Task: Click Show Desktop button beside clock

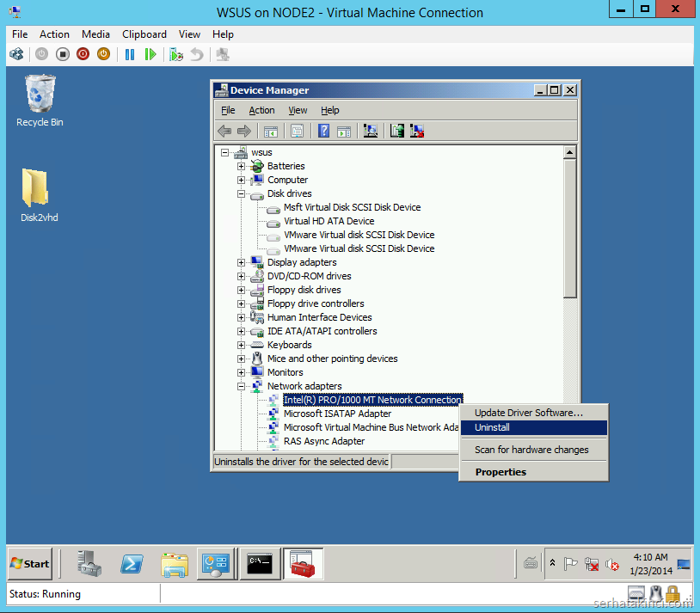Action: 684,565
